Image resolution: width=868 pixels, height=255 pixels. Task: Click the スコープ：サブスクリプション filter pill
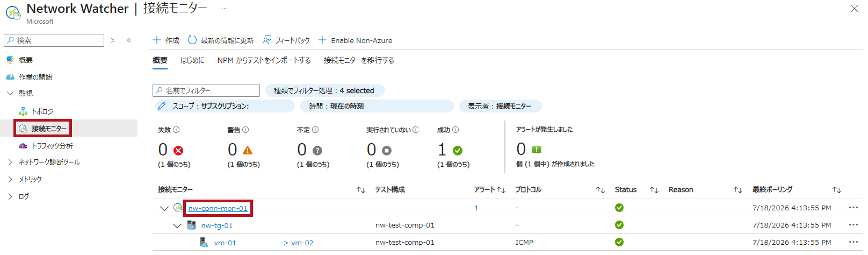pos(224,106)
